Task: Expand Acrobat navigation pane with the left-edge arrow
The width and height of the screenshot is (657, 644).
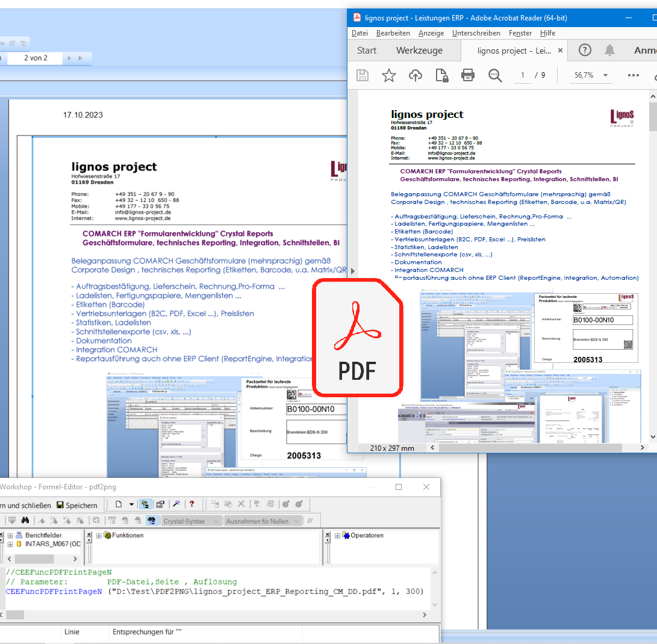Action: click(353, 271)
